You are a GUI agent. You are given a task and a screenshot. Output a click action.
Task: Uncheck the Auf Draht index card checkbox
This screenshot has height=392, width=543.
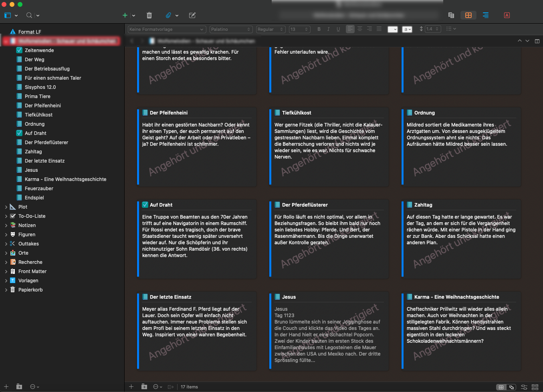145,205
